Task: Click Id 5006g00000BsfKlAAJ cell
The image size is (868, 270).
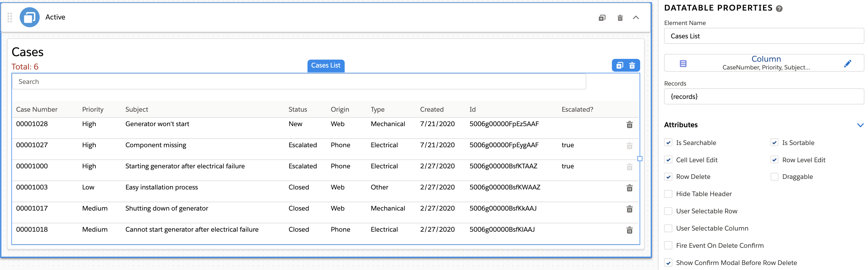Action: tap(502, 229)
